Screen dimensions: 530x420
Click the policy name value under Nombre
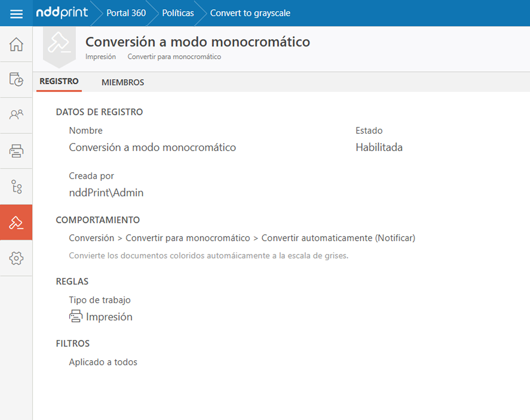(152, 147)
